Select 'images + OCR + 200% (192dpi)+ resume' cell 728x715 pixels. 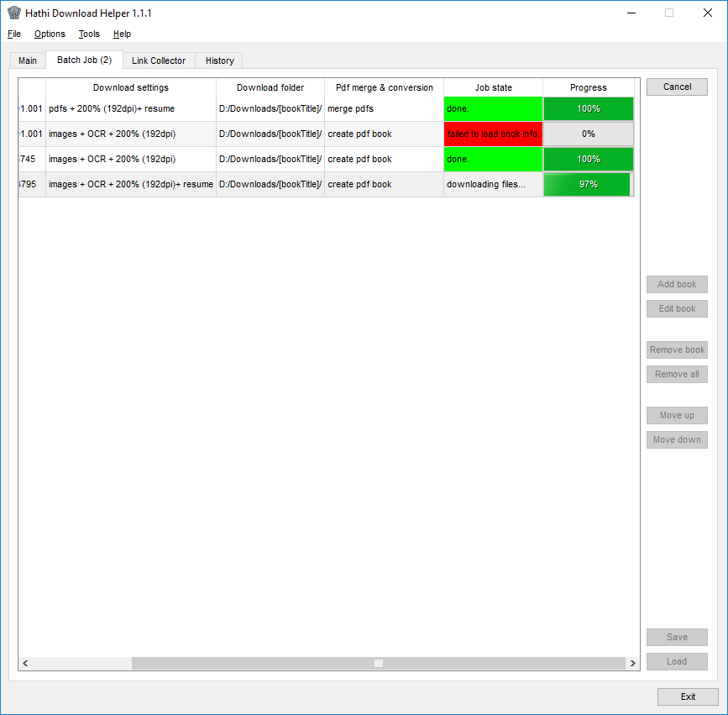coord(131,185)
